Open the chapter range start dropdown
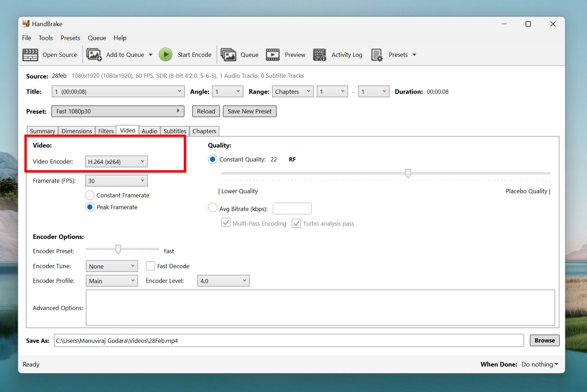The height and width of the screenshot is (392, 587). pos(332,91)
